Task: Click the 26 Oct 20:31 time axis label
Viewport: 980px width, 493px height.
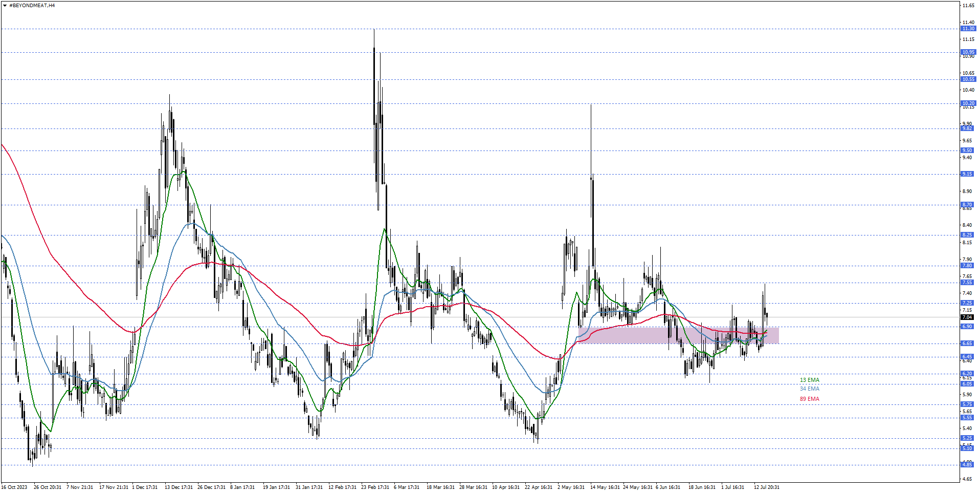Action: point(48,487)
